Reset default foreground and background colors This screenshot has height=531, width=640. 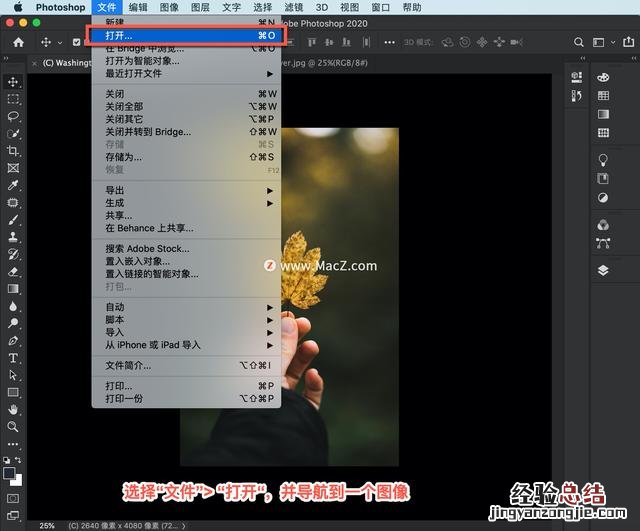tap(7, 460)
